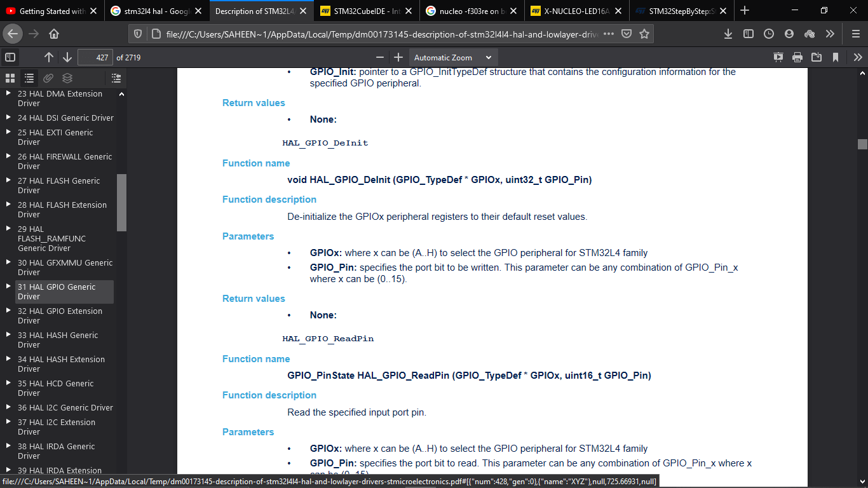This screenshot has width=868, height=488.
Task: Go to next PDF page arrow
Action: click(67, 57)
